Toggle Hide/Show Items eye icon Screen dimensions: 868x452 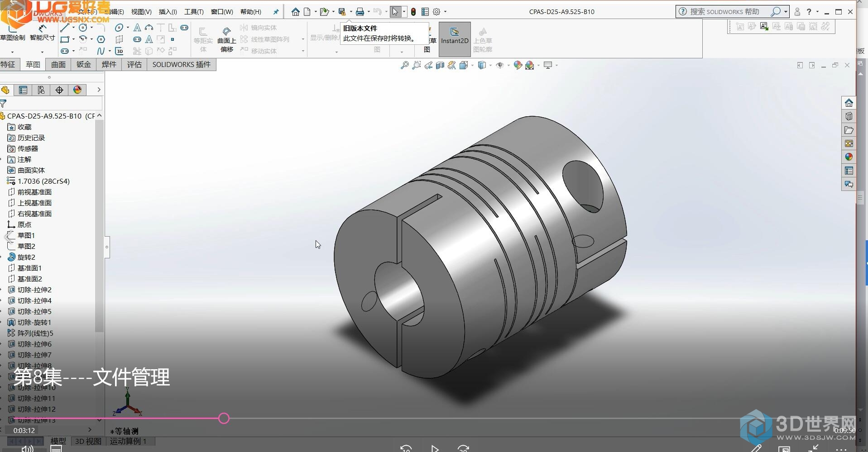(x=499, y=65)
